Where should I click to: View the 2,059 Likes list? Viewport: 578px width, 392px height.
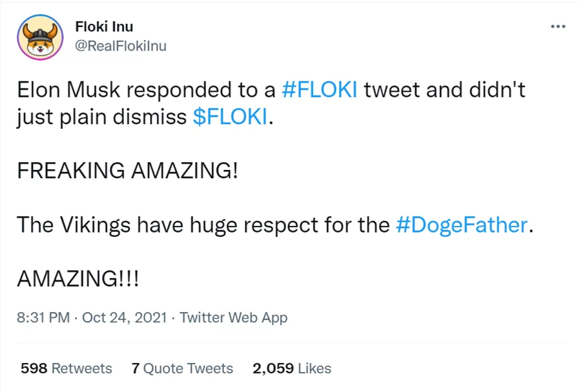pos(292,369)
